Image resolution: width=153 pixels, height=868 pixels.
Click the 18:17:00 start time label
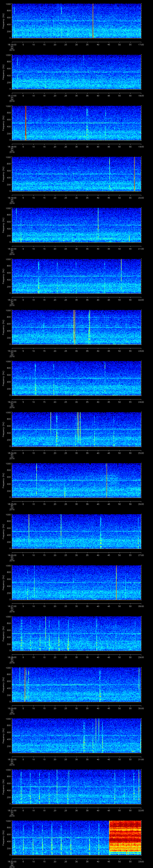point(12,96)
